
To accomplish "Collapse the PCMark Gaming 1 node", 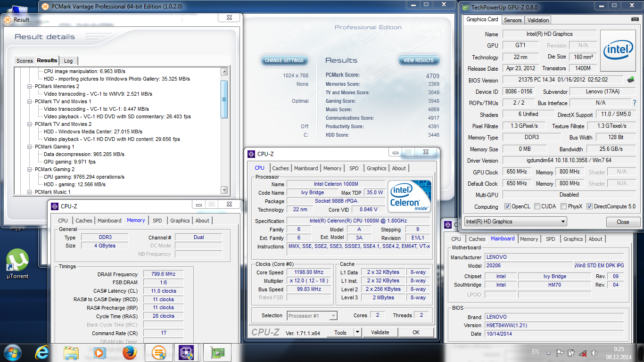I will (30, 147).
